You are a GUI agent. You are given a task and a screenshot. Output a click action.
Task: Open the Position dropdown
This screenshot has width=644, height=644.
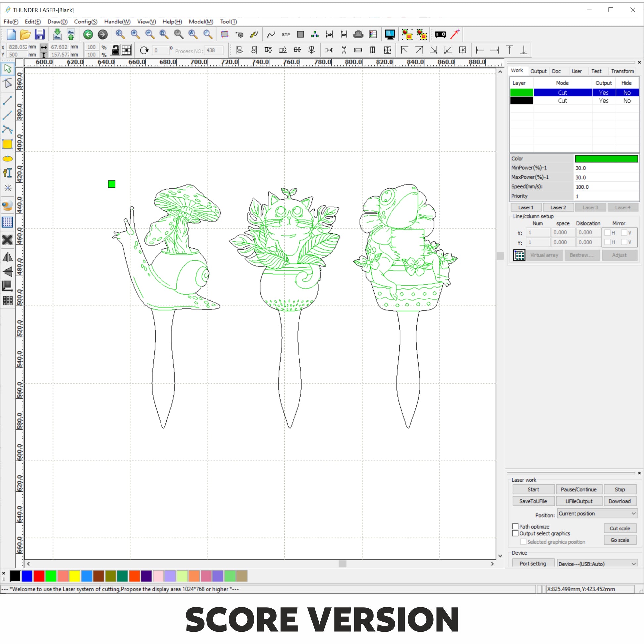597,513
